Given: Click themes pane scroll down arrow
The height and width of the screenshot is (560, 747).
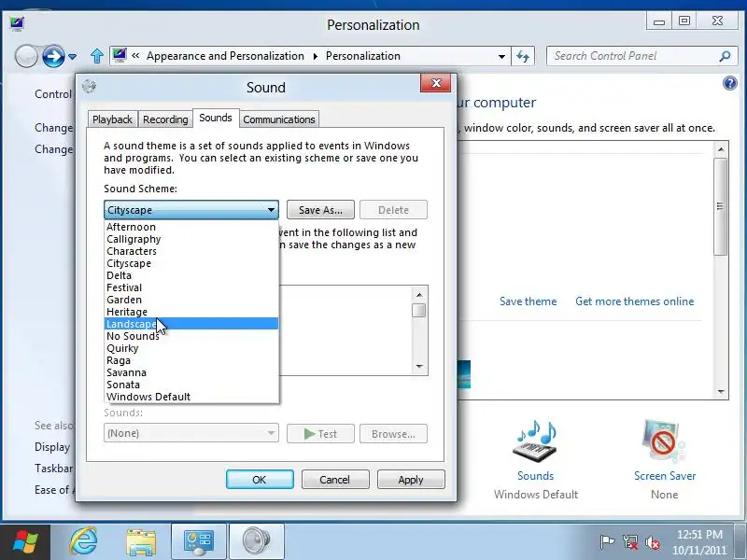Looking at the screenshot, I should 721,392.
